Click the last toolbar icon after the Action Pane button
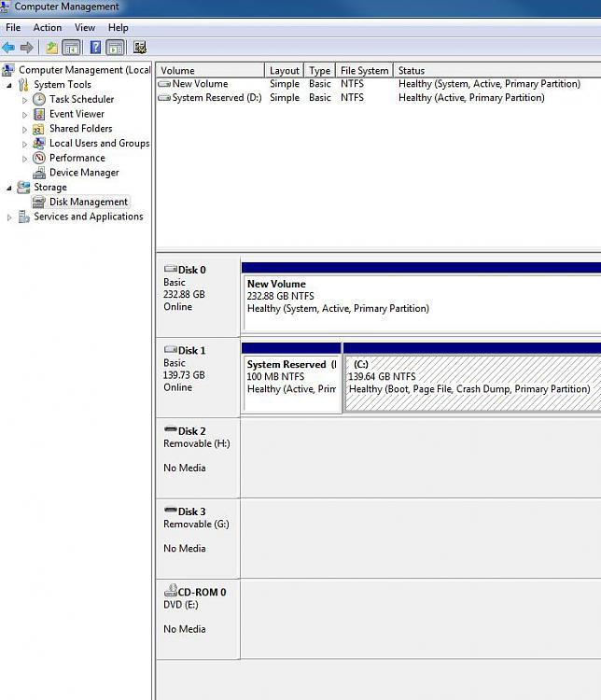This screenshot has width=601, height=700. click(x=140, y=48)
